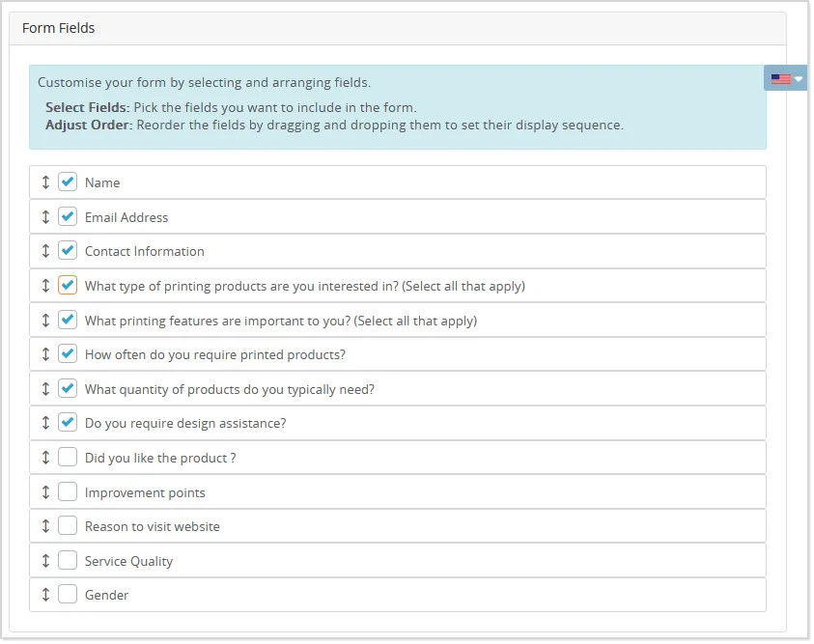This screenshot has height=644, width=814.
Task: Check the Gender field checkbox
Action: 68,594
